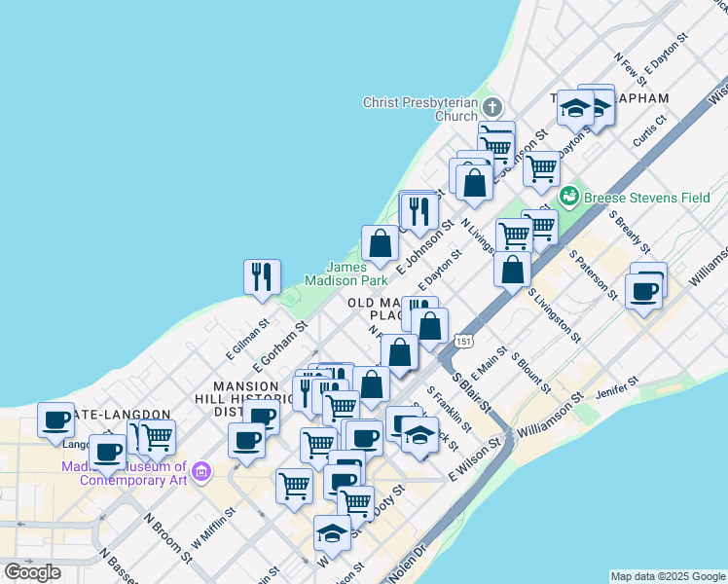
Task: Click the graduation cap marker near S Franklin St
Action: point(419,435)
